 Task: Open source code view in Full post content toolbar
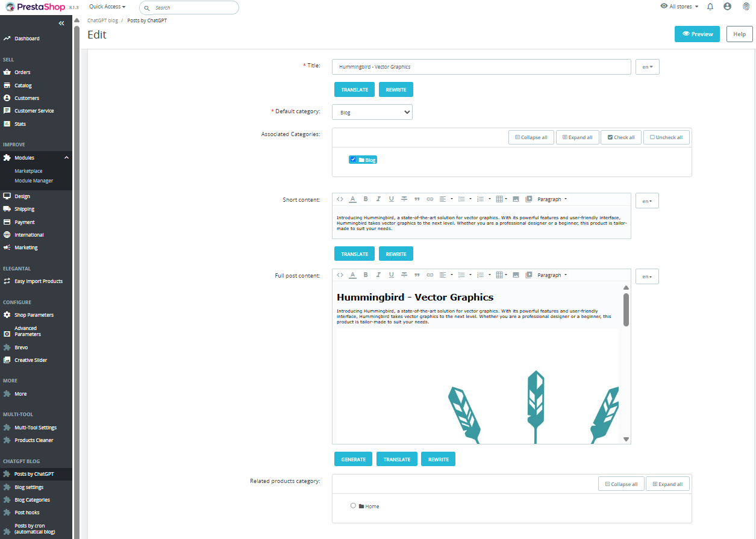[x=340, y=275]
